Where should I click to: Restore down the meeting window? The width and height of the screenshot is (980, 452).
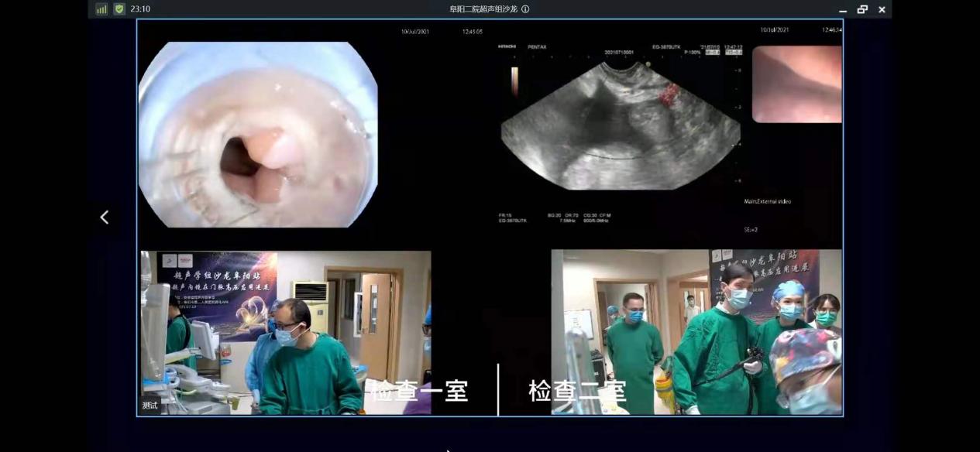[x=862, y=9]
